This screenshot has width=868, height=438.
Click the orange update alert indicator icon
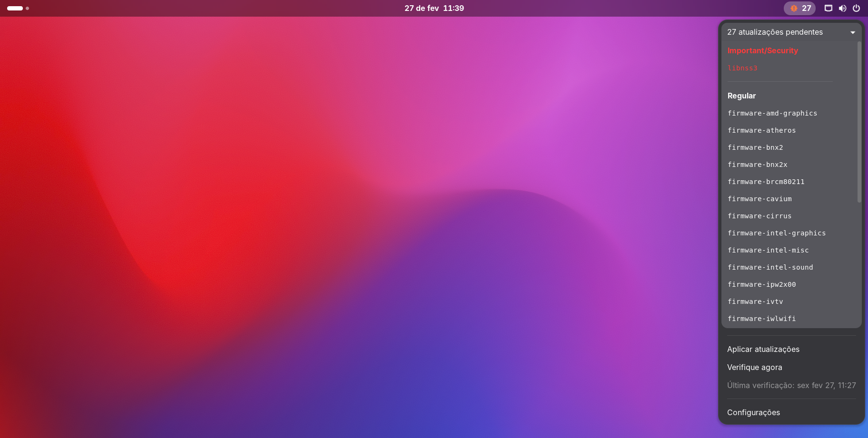tap(794, 8)
